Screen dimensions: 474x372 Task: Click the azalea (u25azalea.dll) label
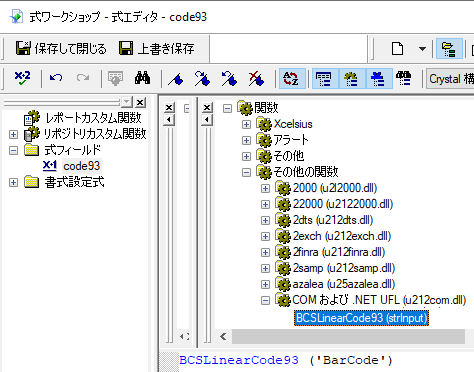click(x=344, y=284)
